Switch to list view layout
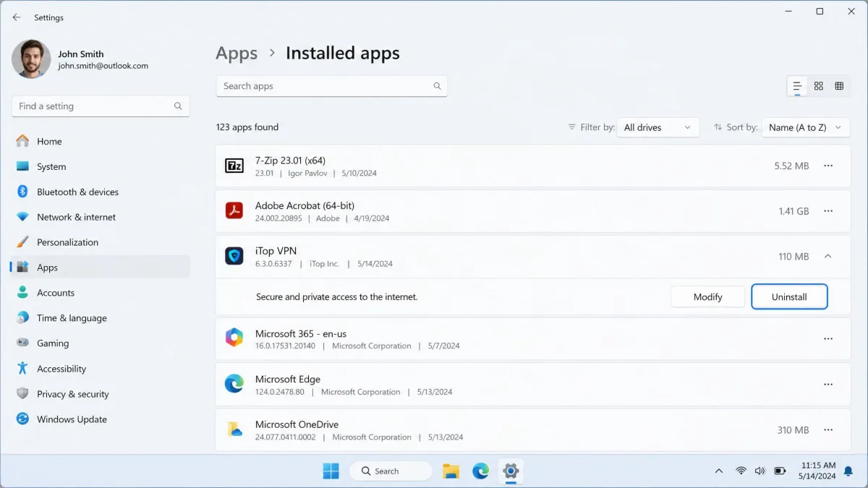Image resolution: width=868 pixels, height=488 pixels. tap(797, 86)
